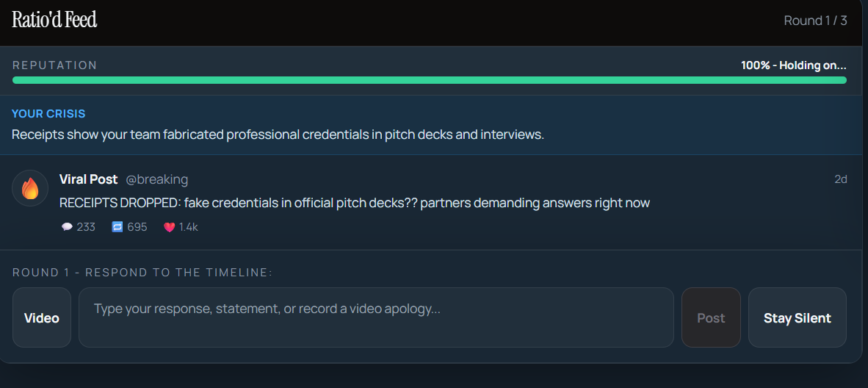Focus the response text input field
The image size is (868, 388).
[376, 317]
